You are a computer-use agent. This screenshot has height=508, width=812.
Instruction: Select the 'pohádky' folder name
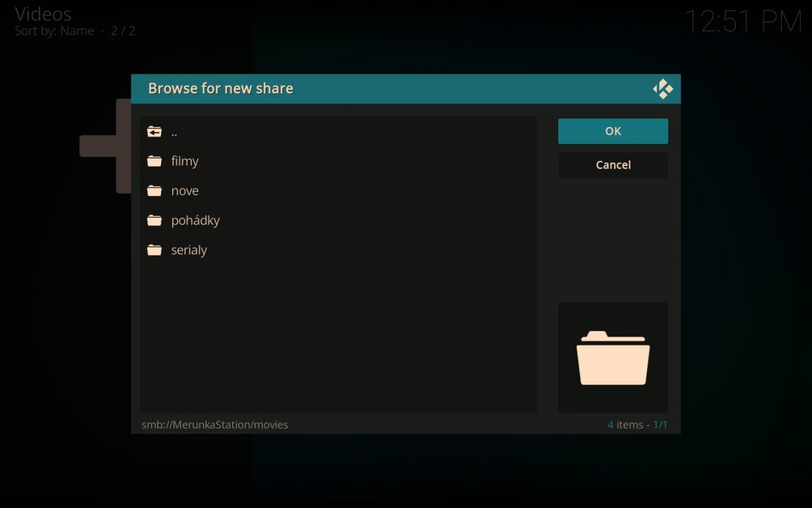(x=195, y=220)
